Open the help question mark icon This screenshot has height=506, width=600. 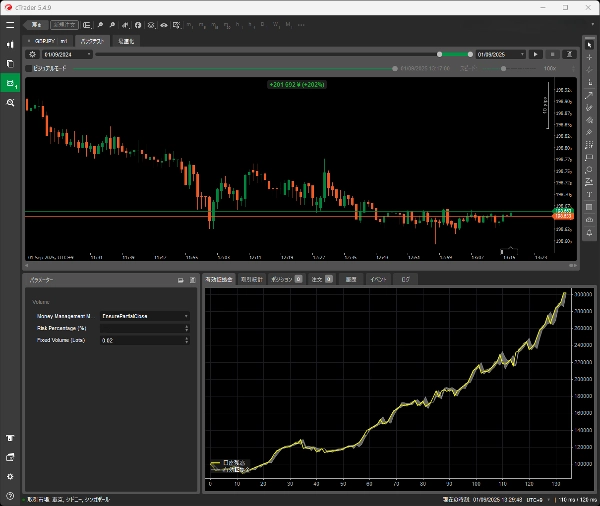[x=10, y=496]
